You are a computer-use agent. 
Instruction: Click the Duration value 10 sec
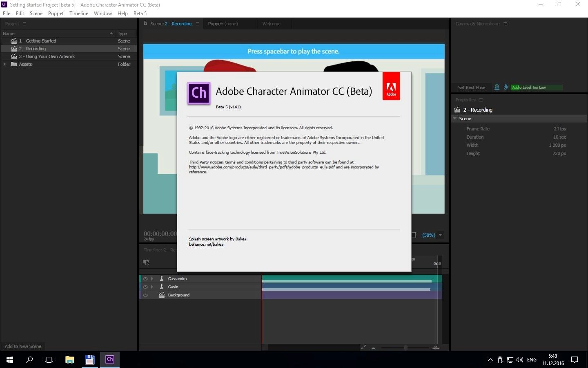[x=559, y=137]
